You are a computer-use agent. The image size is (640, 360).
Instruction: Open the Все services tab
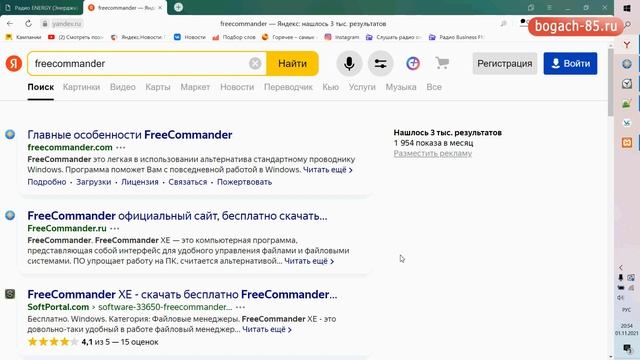[x=434, y=87]
